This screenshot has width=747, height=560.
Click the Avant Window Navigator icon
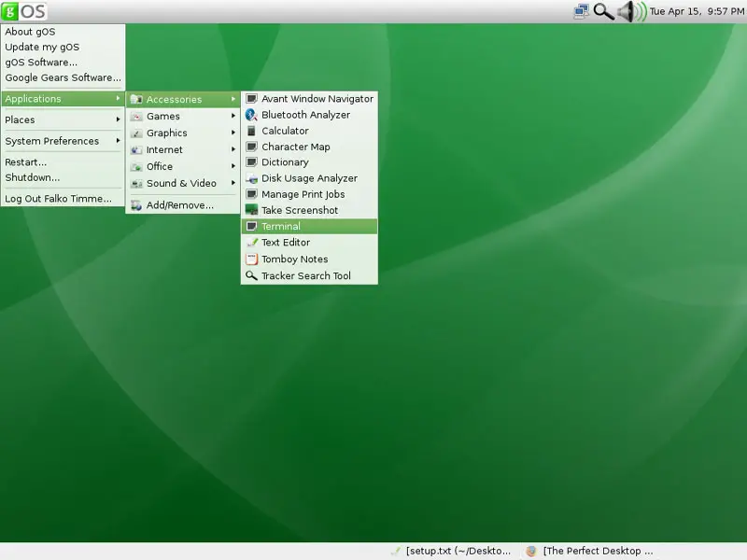click(x=251, y=99)
